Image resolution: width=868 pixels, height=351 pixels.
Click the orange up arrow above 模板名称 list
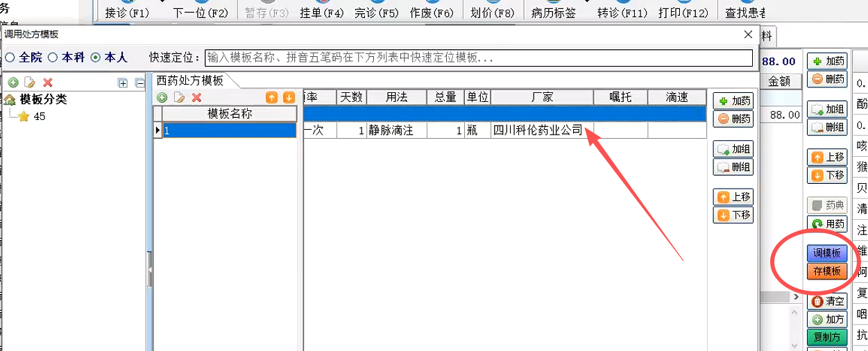click(x=272, y=98)
